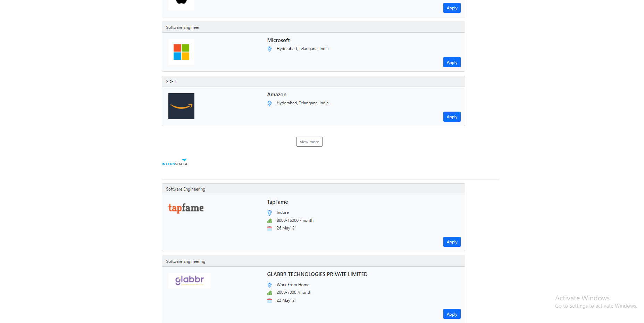Click the Microsoft logo thumbnail
Image resolution: width=644 pixels, height=323 pixels.
(181, 52)
